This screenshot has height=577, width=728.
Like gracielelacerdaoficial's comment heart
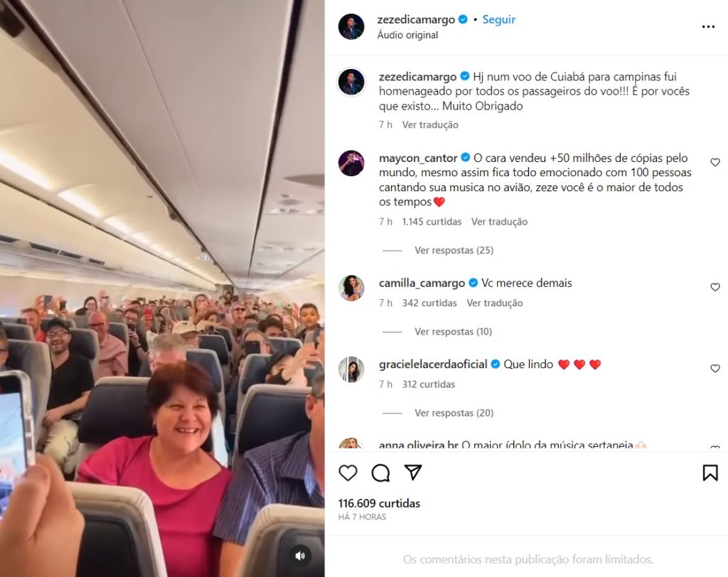(715, 368)
